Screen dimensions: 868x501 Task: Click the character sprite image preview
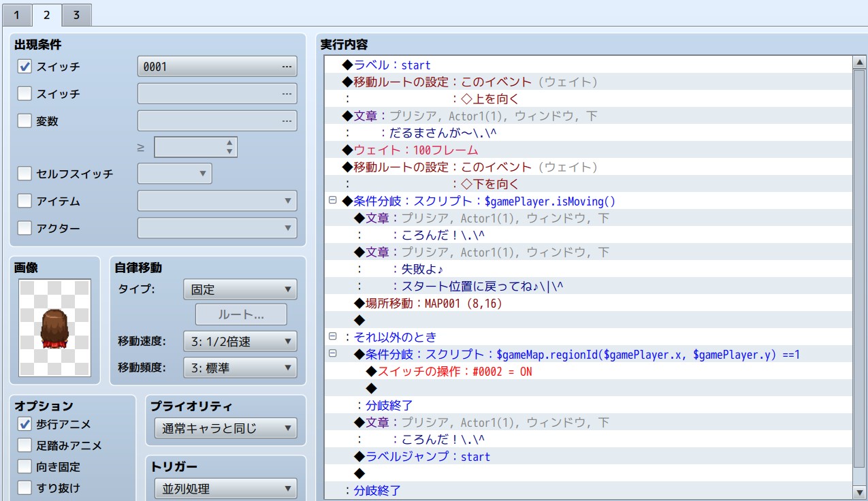click(55, 327)
